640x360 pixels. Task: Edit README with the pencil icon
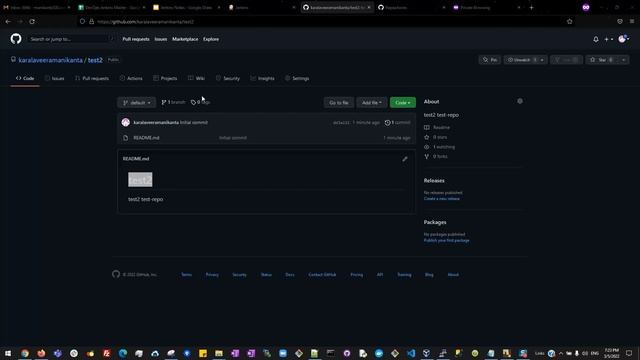[405, 159]
